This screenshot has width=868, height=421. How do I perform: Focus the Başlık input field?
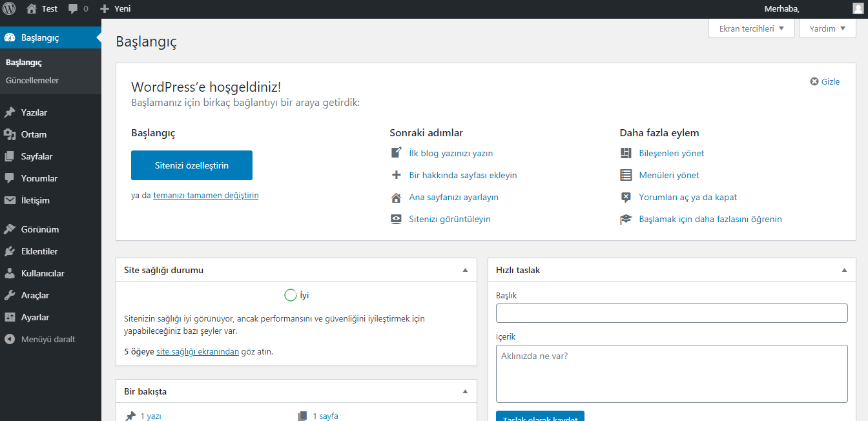pyautogui.click(x=672, y=313)
